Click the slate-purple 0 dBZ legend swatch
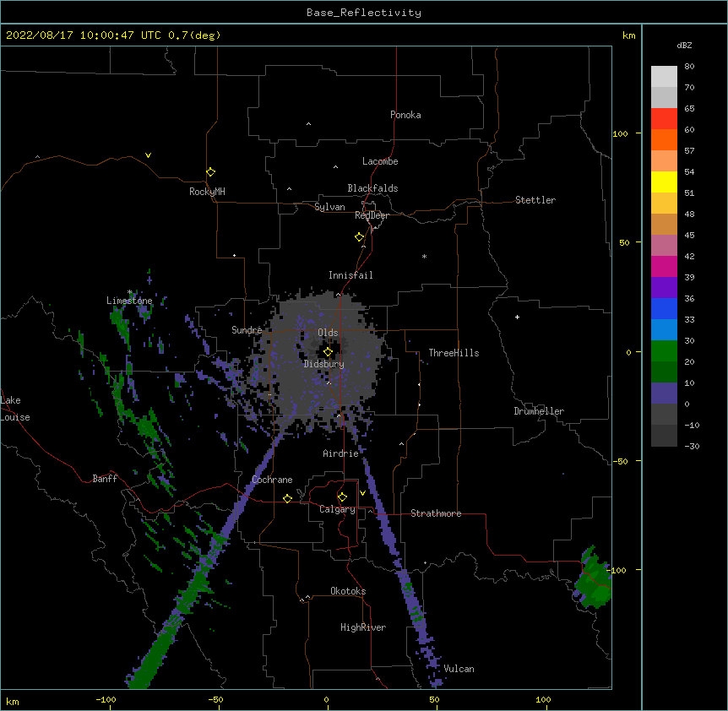This screenshot has height=711, width=728. [664, 393]
